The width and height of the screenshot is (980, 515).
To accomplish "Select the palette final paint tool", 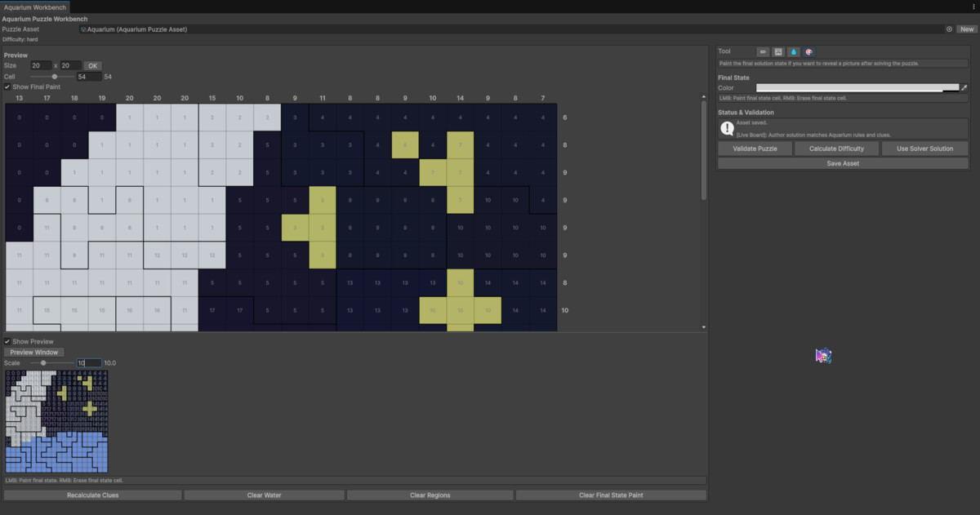I will [809, 51].
